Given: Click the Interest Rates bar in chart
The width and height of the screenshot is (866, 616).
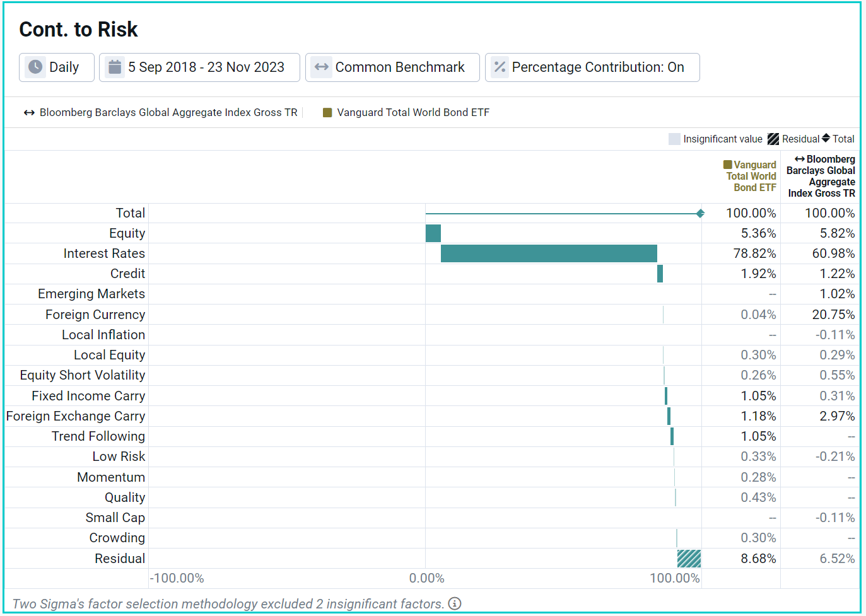Looking at the screenshot, I should [549, 253].
